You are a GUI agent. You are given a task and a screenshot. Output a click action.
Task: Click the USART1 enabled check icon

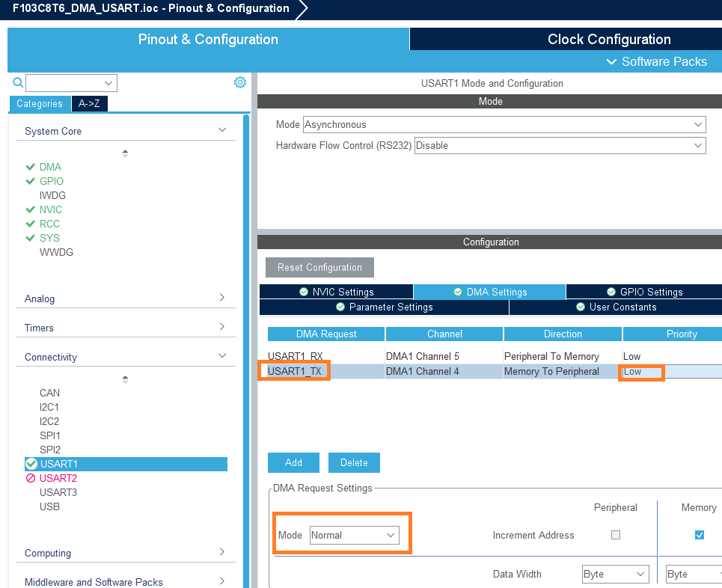pyautogui.click(x=31, y=464)
